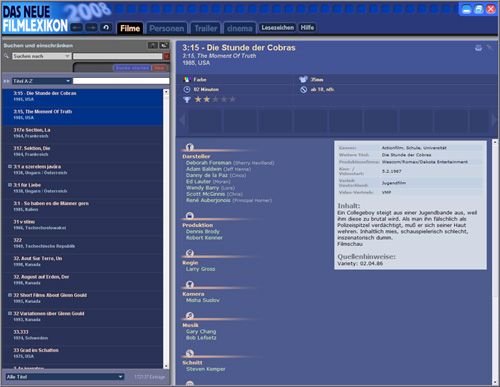Click the next arrow on the image strip

click(494, 120)
